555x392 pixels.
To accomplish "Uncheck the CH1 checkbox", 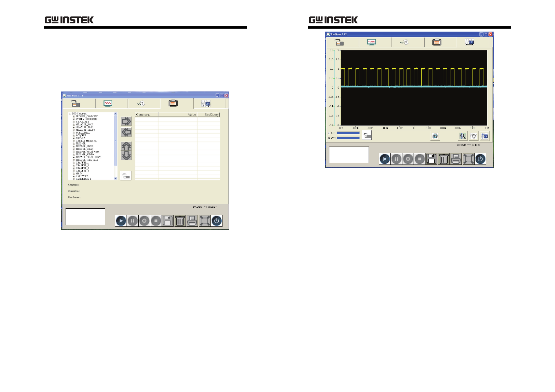I will tap(329, 133).
